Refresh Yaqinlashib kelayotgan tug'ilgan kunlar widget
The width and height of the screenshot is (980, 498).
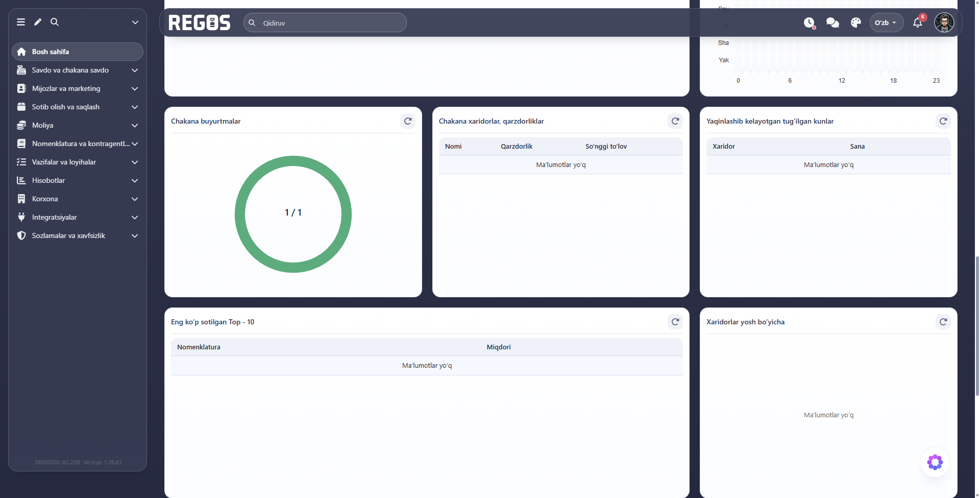pos(943,121)
